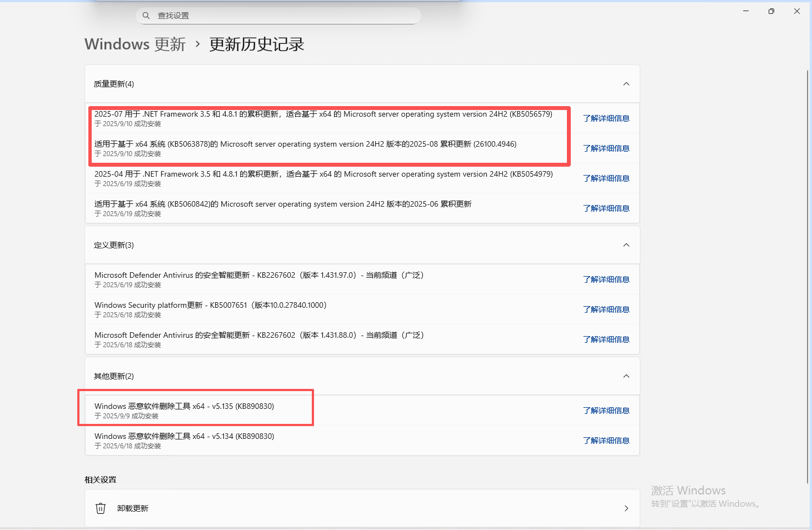Open 了解详细信息 for KB5054979 update

coord(606,178)
